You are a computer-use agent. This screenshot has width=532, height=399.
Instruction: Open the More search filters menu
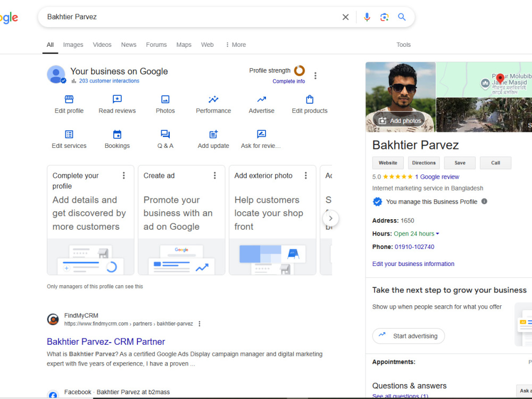(x=236, y=45)
